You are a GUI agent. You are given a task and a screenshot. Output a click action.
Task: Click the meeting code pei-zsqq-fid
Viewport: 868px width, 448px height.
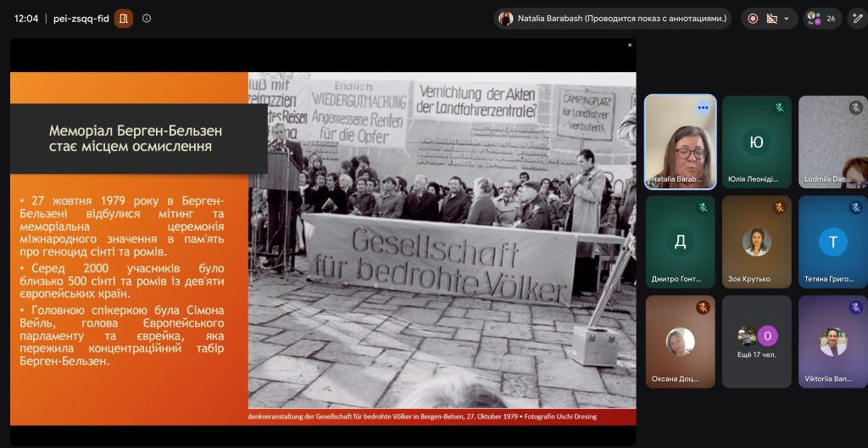(81, 19)
